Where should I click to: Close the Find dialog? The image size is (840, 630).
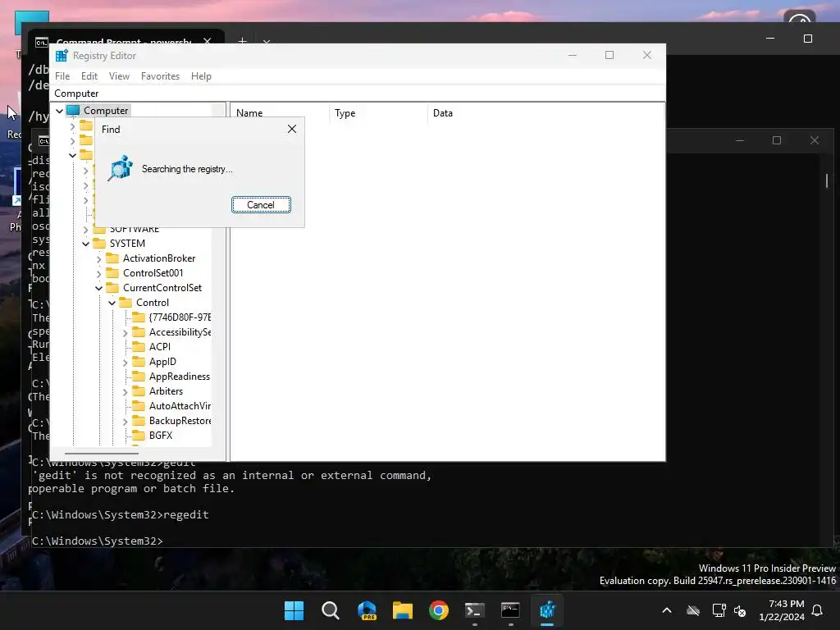[292, 129]
